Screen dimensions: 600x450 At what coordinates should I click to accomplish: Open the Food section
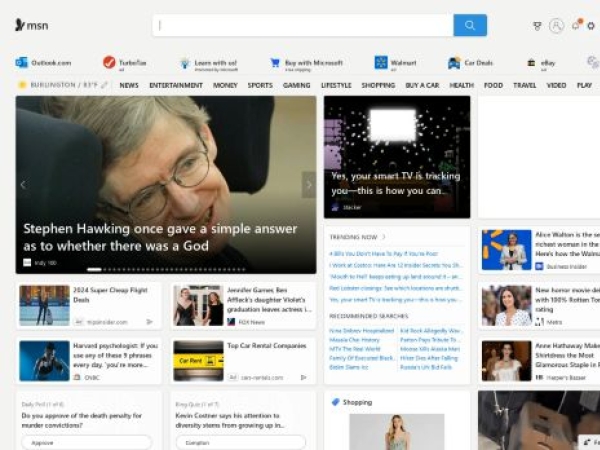[x=493, y=85]
